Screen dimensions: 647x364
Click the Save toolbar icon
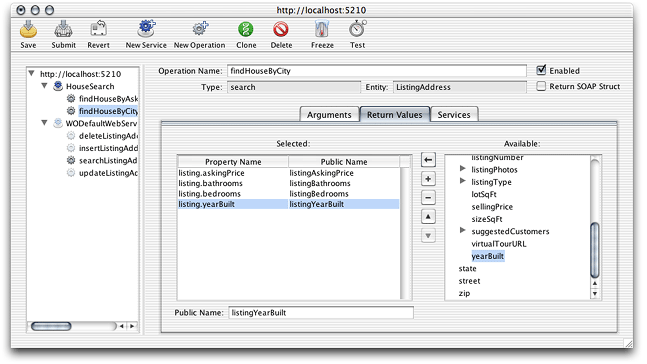[28, 29]
